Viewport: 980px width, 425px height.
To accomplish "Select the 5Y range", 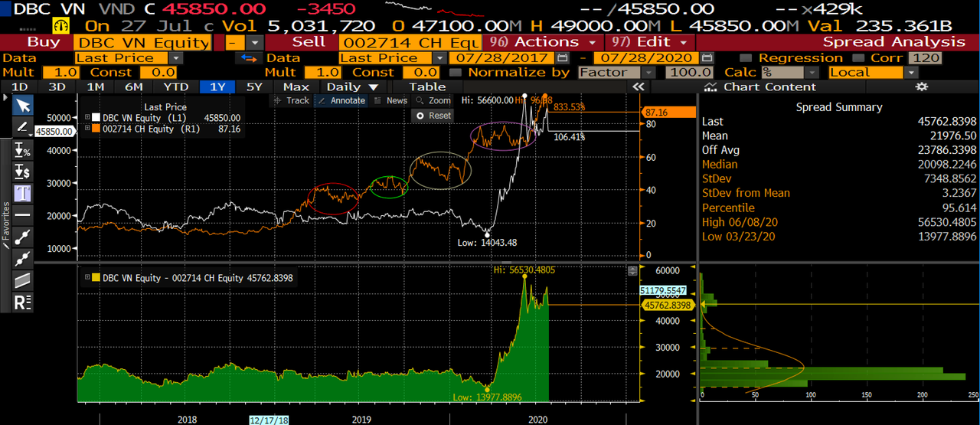I will pyautogui.click(x=254, y=87).
